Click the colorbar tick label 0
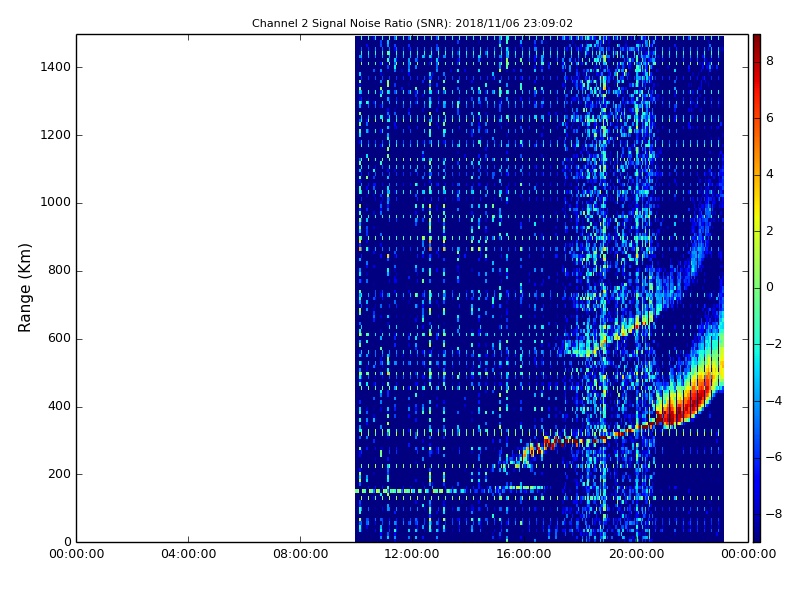The image size is (800, 600). click(770, 287)
